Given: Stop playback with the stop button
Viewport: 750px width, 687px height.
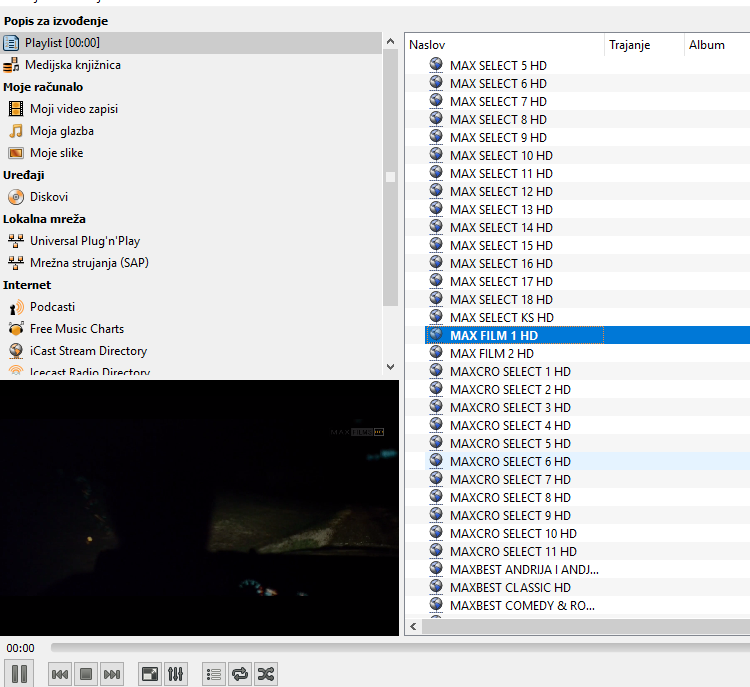Looking at the screenshot, I should pyautogui.click(x=86, y=674).
